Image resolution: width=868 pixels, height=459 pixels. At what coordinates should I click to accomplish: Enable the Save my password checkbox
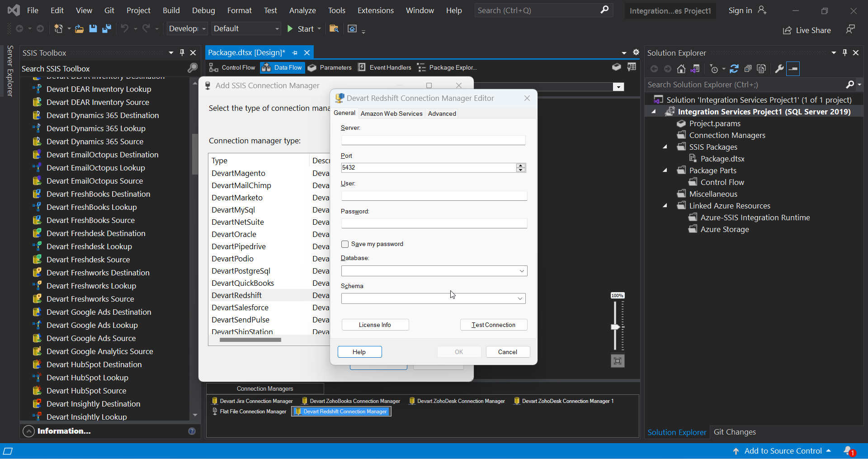(x=345, y=244)
